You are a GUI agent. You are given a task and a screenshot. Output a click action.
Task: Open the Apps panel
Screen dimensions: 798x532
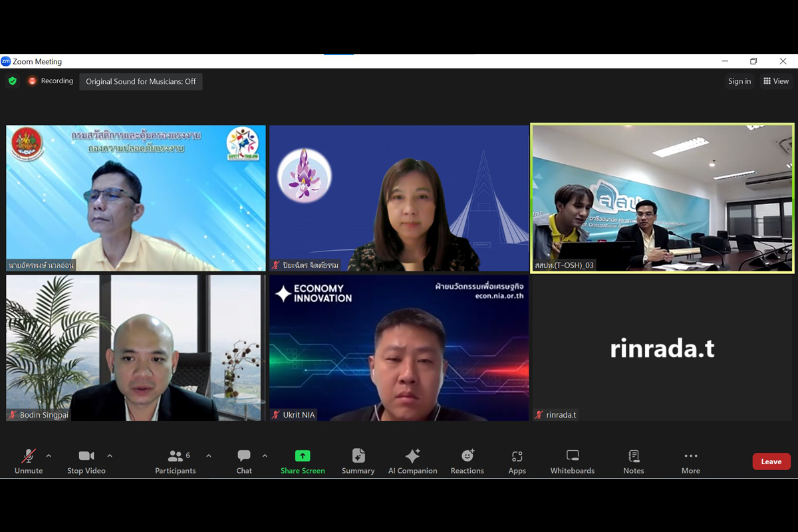pos(517,461)
